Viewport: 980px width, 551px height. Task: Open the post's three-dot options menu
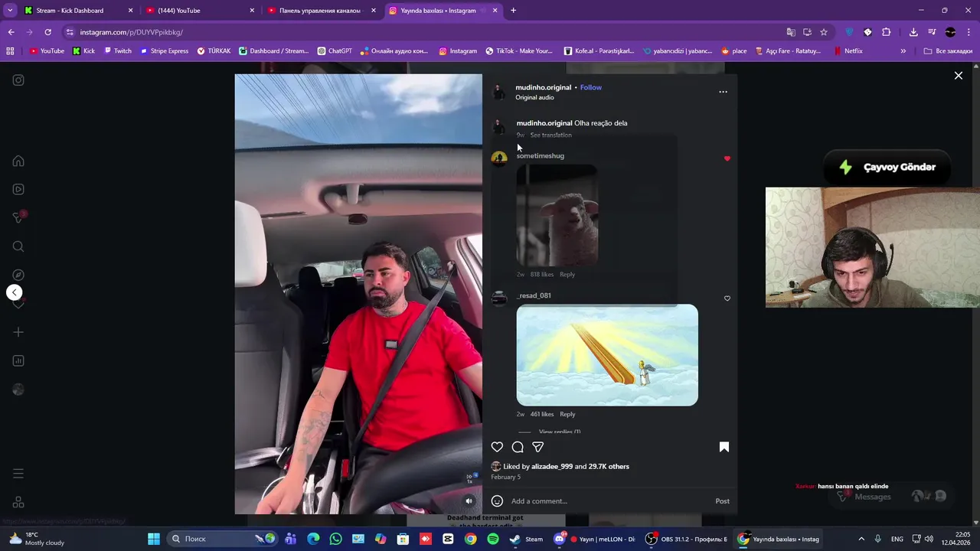click(x=723, y=92)
